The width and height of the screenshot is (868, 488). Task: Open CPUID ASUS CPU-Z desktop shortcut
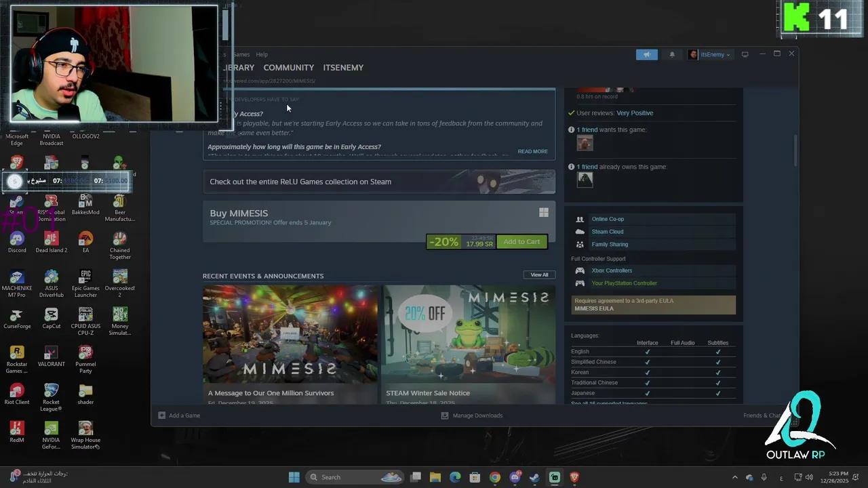coord(85,322)
